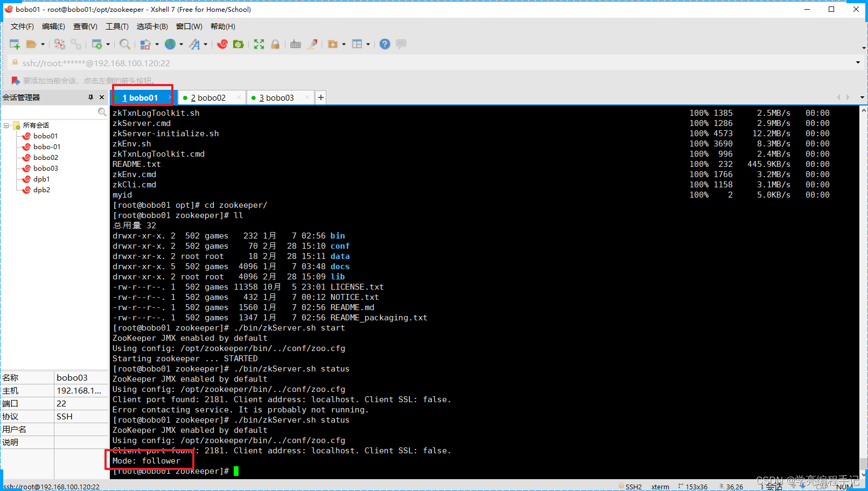868x491 pixels.
Task: Open the session Properties gear icon
Action: (x=97, y=44)
